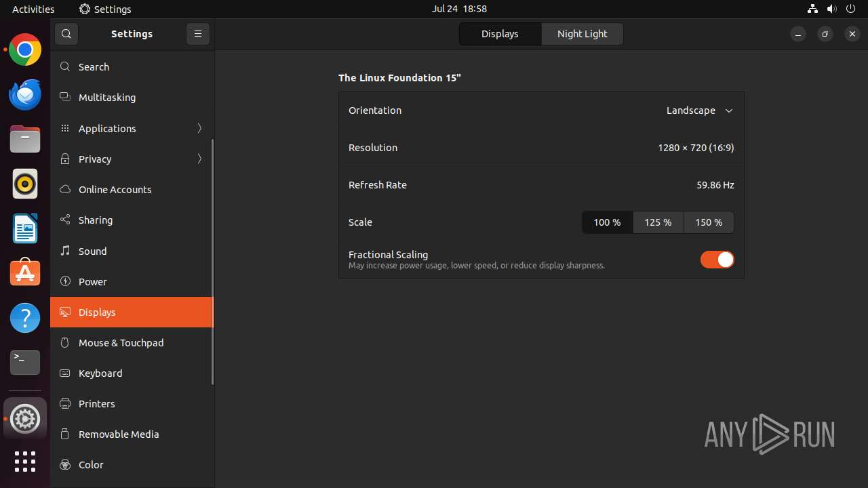The width and height of the screenshot is (868, 488).
Task: Go to Online Accounts settings
Action: (x=132, y=189)
